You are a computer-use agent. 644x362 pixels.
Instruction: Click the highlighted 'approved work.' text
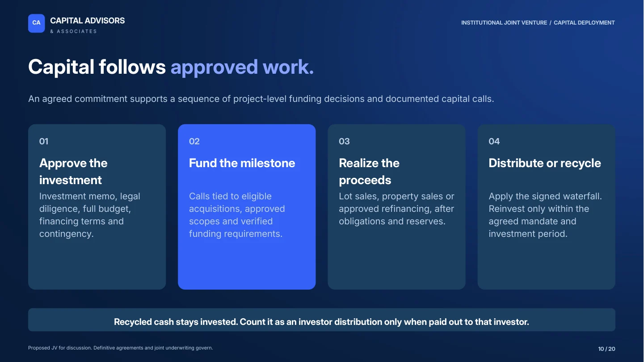(x=242, y=67)
